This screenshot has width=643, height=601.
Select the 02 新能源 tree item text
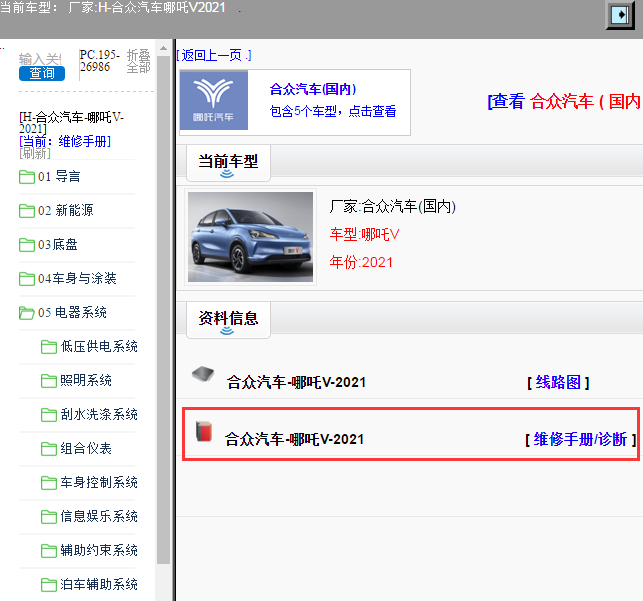[66, 211]
